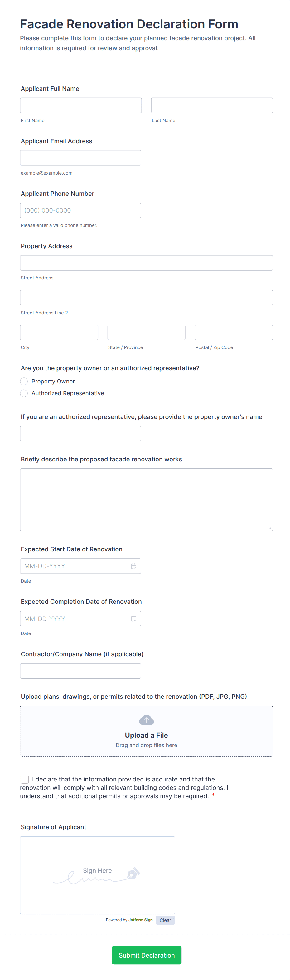The height and width of the screenshot is (980, 290).
Task: Focus the Last Name field
Action: pos(212,106)
